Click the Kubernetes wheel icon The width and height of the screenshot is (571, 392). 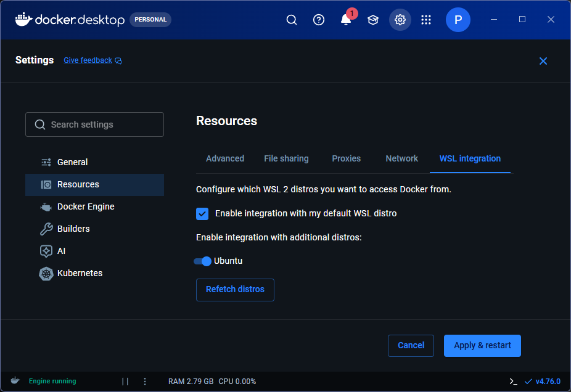coord(46,273)
